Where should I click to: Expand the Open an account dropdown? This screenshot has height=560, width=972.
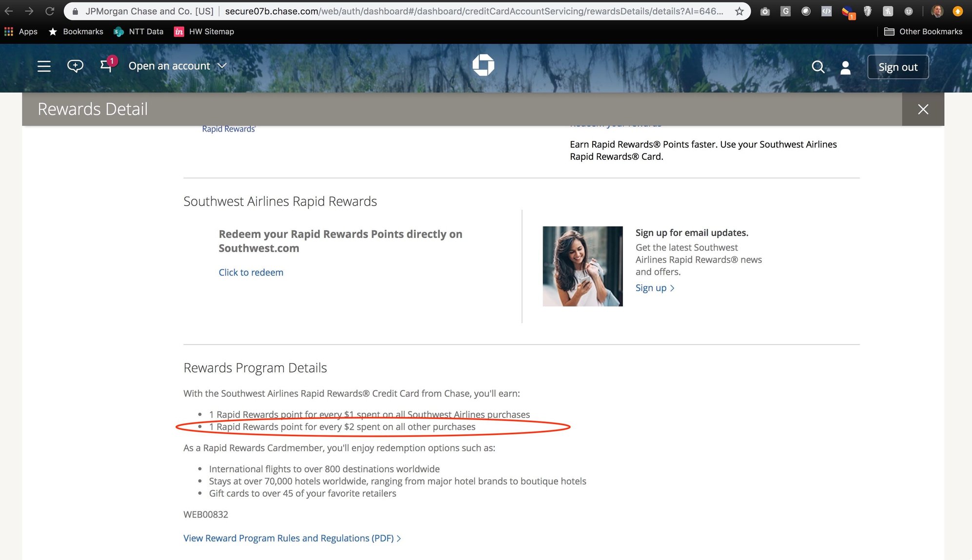pos(177,66)
